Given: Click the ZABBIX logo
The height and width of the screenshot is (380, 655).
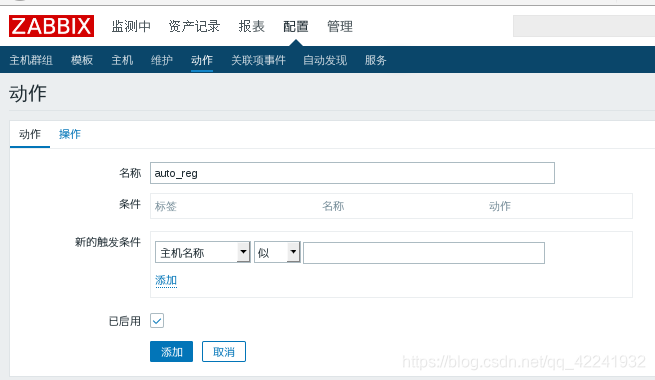Looking at the screenshot, I should [x=51, y=26].
